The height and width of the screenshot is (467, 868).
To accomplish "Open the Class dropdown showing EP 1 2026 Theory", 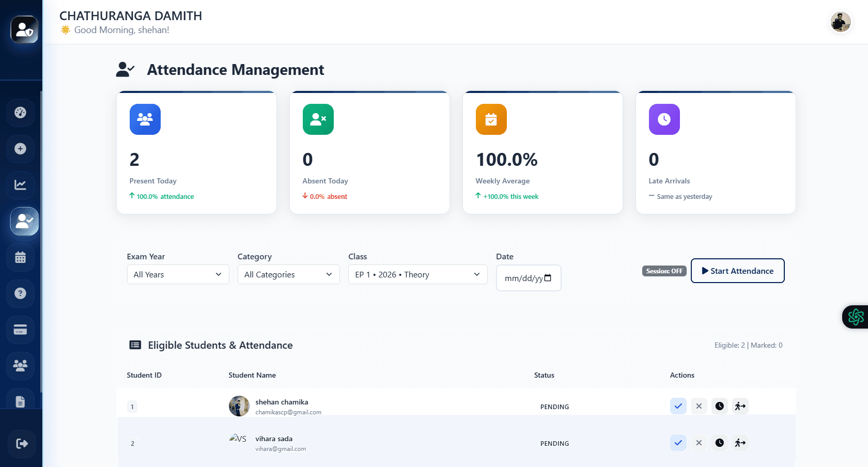I will [417, 274].
